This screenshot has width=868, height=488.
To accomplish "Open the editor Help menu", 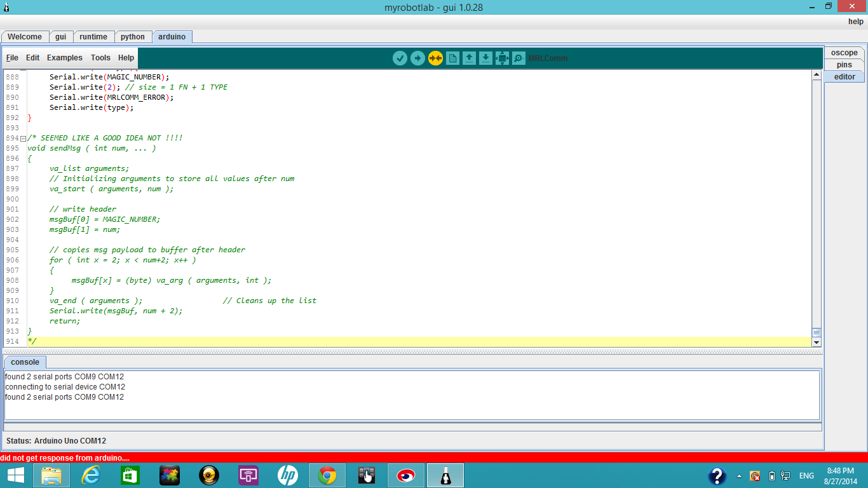I will coord(126,58).
